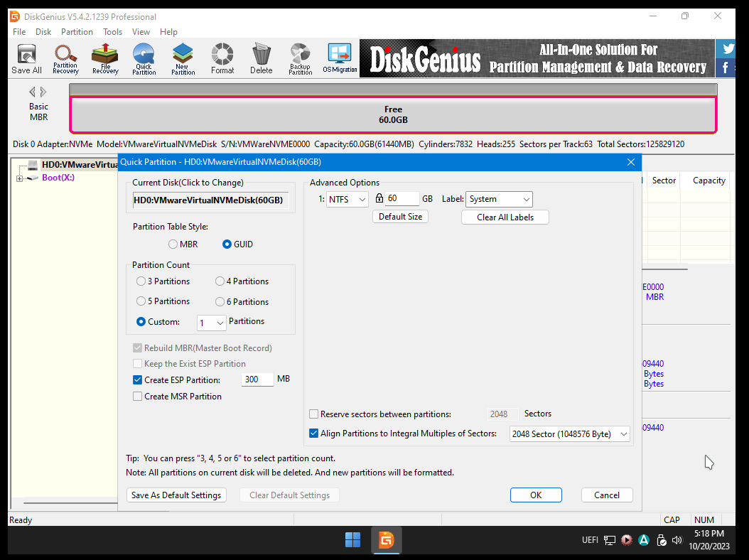749x560 pixels.
Task: Click the DiskGenius logo in the title bar
Action: (15, 17)
